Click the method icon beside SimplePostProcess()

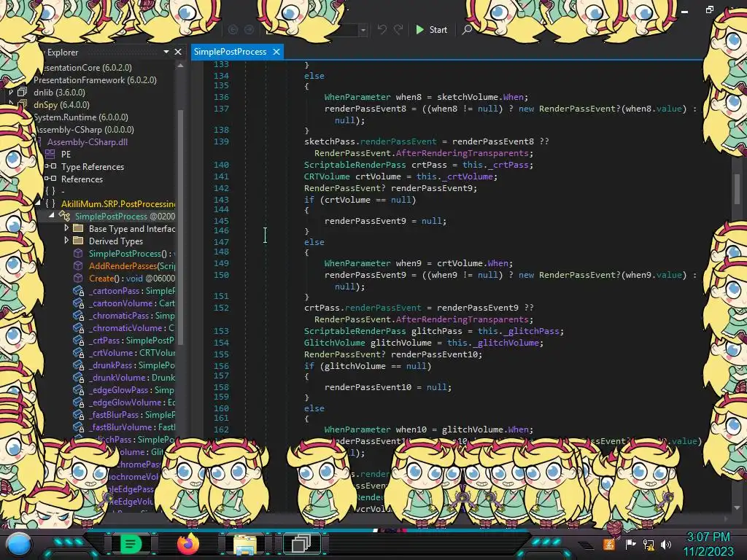click(x=78, y=253)
